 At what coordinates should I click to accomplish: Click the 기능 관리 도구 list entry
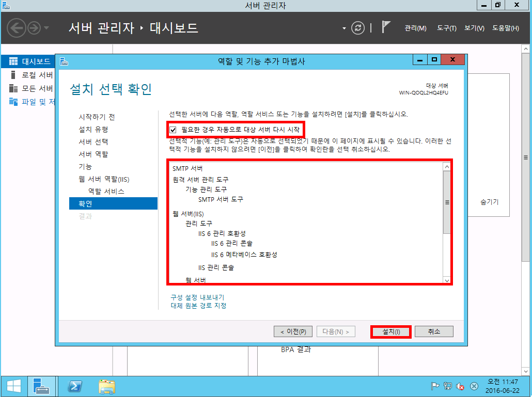[x=206, y=189]
